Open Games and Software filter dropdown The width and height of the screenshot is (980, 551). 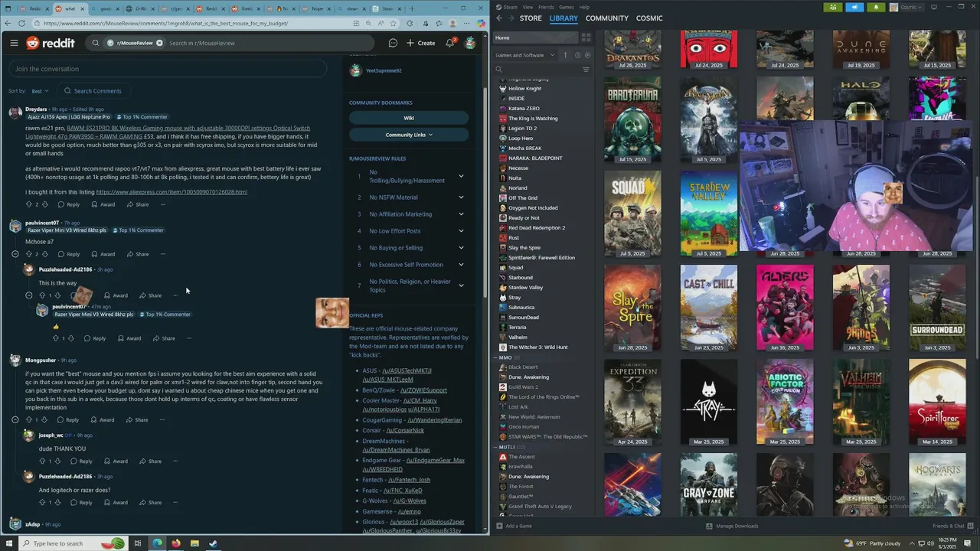[524, 55]
